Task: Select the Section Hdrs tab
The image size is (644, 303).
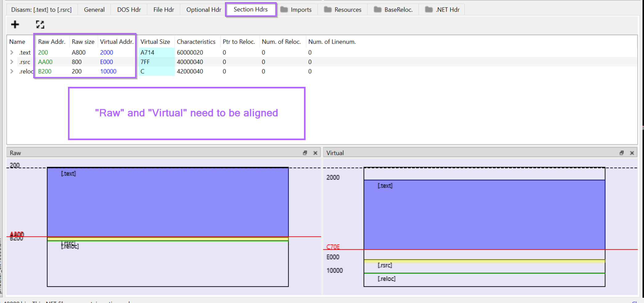Action: point(251,10)
